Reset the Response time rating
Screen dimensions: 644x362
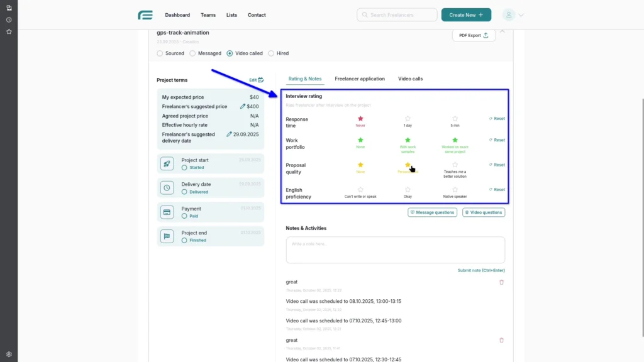pyautogui.click(x=496, y=119)
